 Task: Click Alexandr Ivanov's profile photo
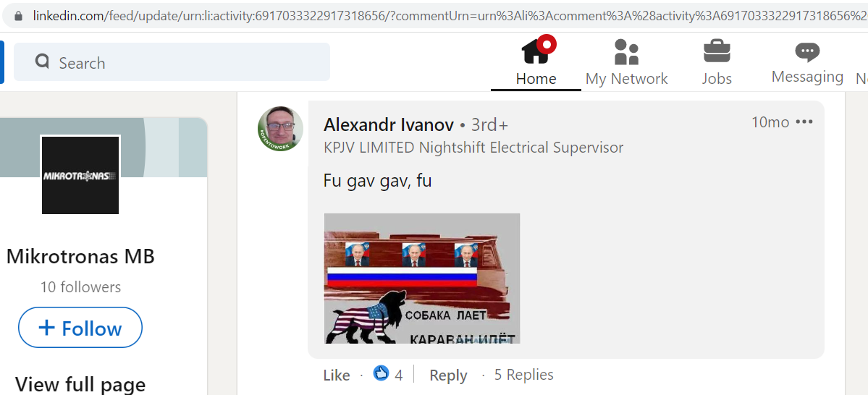tap(280, 129)
